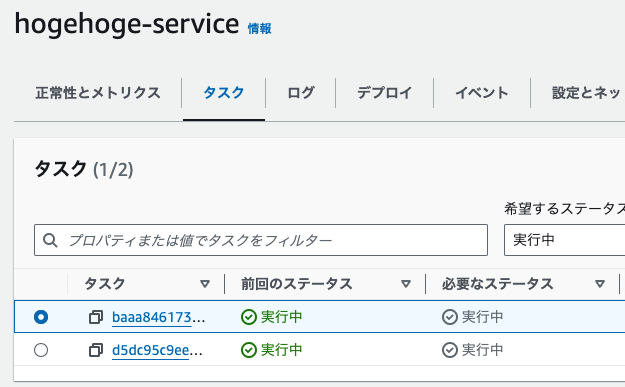Open 希望するステータス dropdown showing 実行中
The width and height of the screenshot is (625, 387).
pyautogui.click(x=564, y=240)
